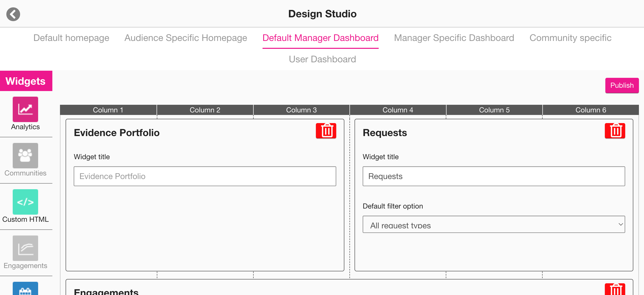Select the Custom HTML widget icon
The image size is (644, 295).
25,202
